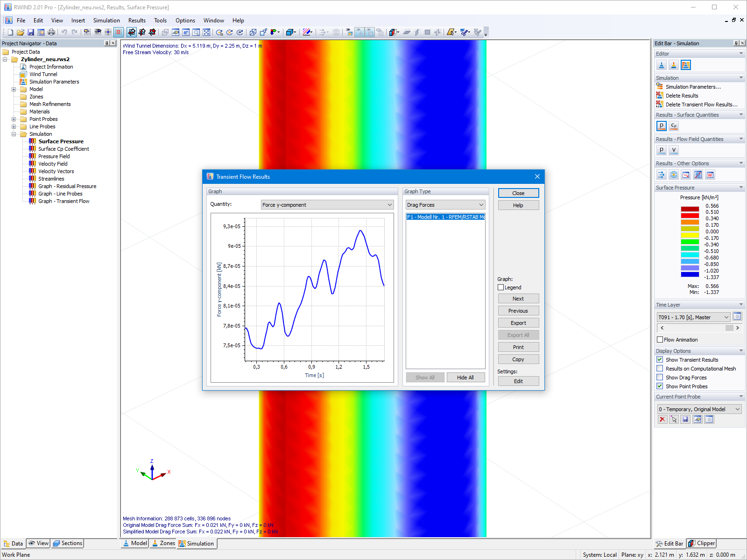Collapse the Simulation tree node
The width and height of the screenshot is (747, 560).
[x=14, y=134]
